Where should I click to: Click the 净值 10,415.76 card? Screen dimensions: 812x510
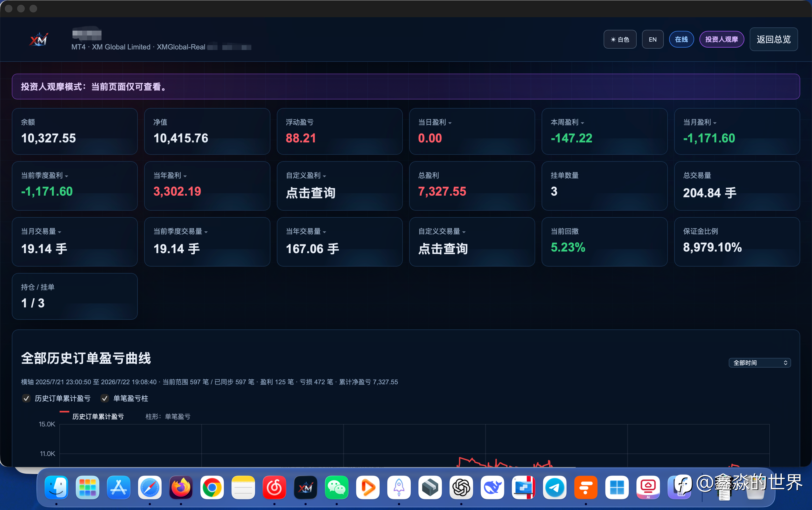207,131
